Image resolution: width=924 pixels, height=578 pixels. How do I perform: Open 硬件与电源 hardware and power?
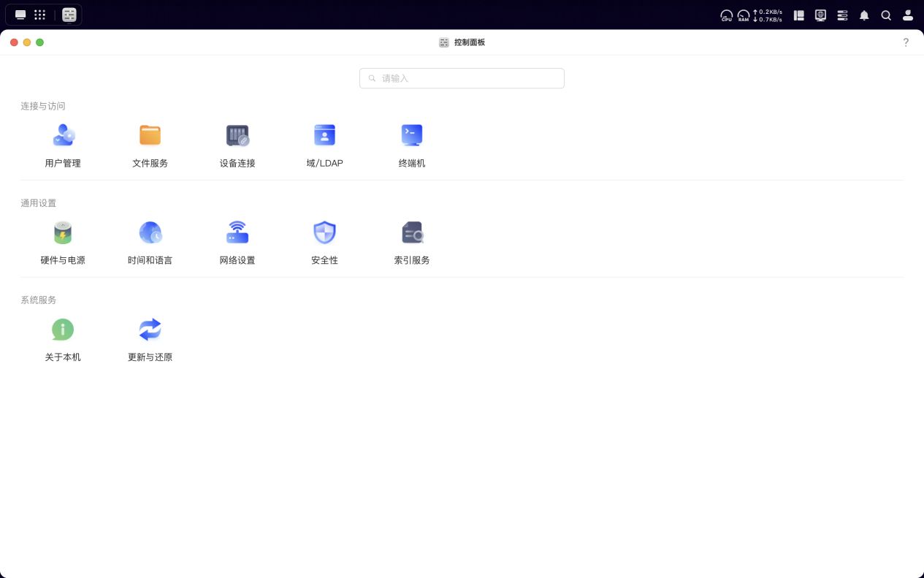point(63,243)
